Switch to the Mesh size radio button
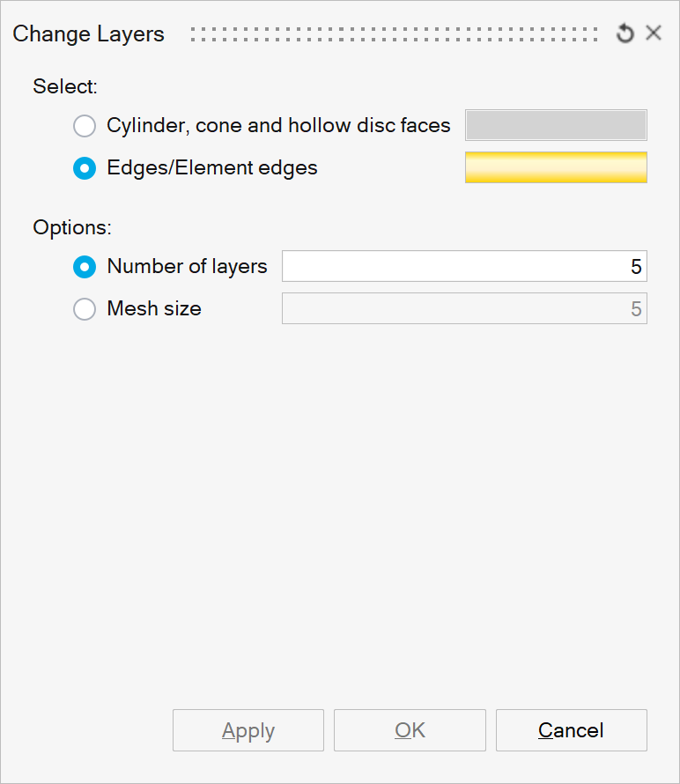The height and width of the screenshot is (784, 680). (85, 309)
